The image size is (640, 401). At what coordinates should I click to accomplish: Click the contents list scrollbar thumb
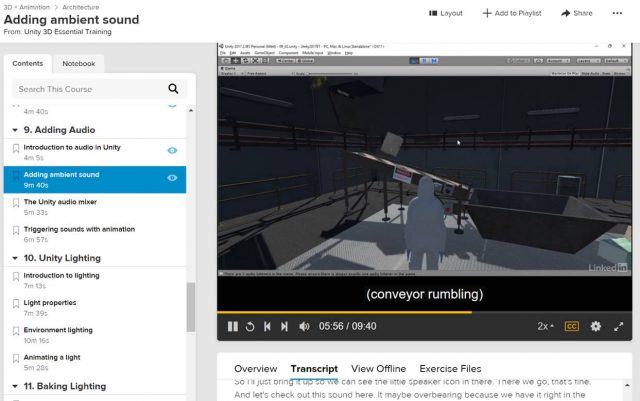coord(191,307)
